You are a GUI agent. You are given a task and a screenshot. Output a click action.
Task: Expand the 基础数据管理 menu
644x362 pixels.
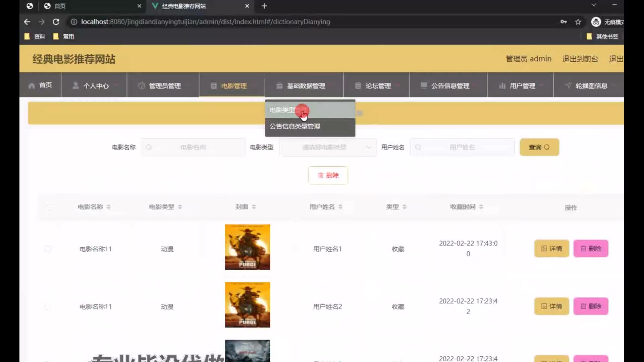[304, 86]
